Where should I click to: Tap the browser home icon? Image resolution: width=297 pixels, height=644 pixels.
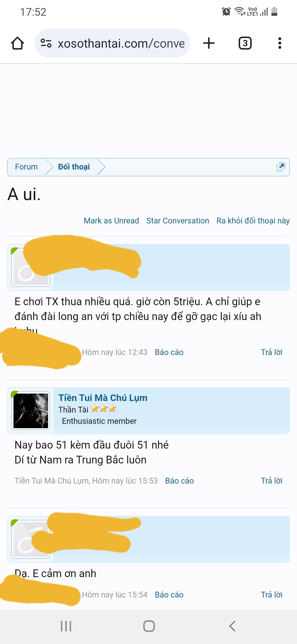(17, 43)
